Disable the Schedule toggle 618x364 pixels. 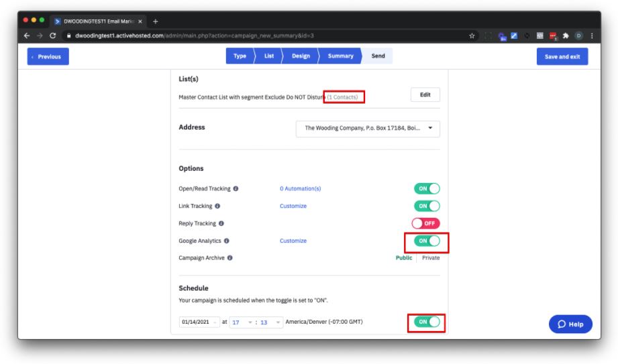[x=427, y=322]
